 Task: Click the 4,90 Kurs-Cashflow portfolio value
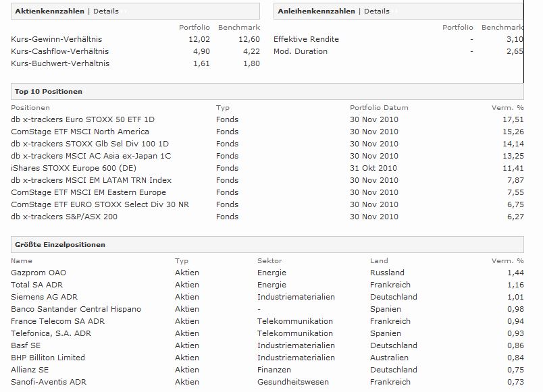point(201,51)
